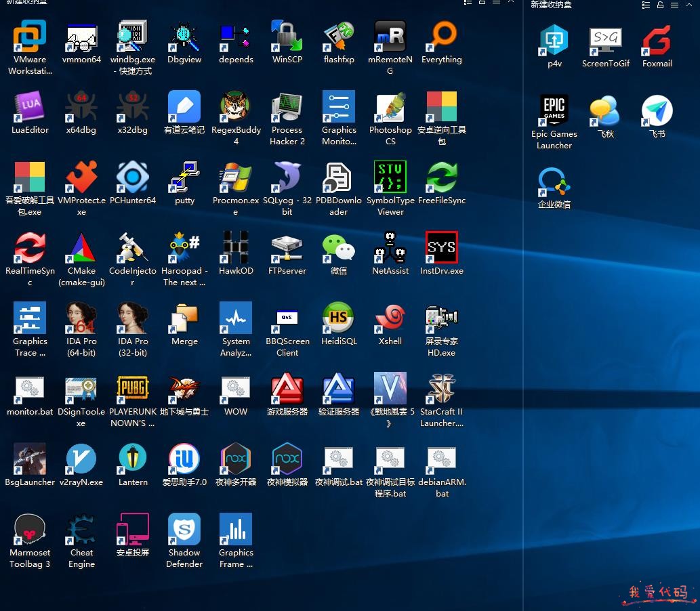The image size is (700, 611).
Task: Select the Cheat Engine icon
Action: (x=81, y=529)
